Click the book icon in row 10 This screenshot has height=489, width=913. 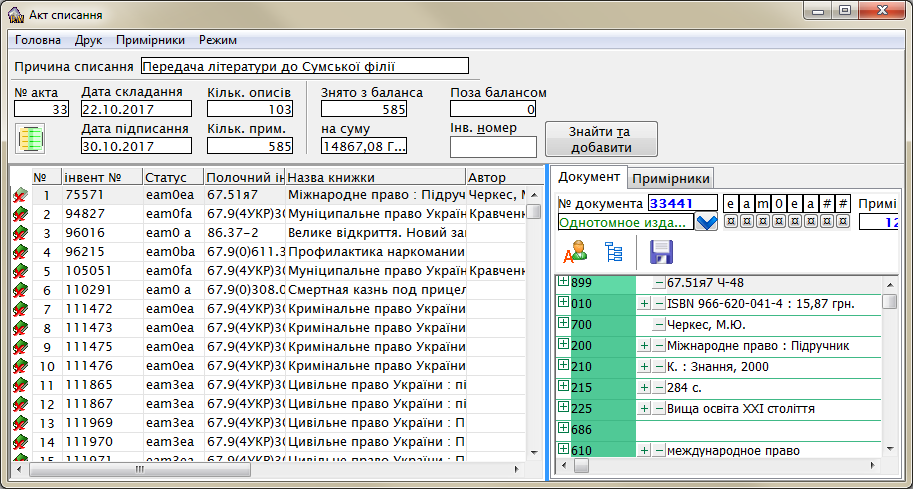click(19, 366)
